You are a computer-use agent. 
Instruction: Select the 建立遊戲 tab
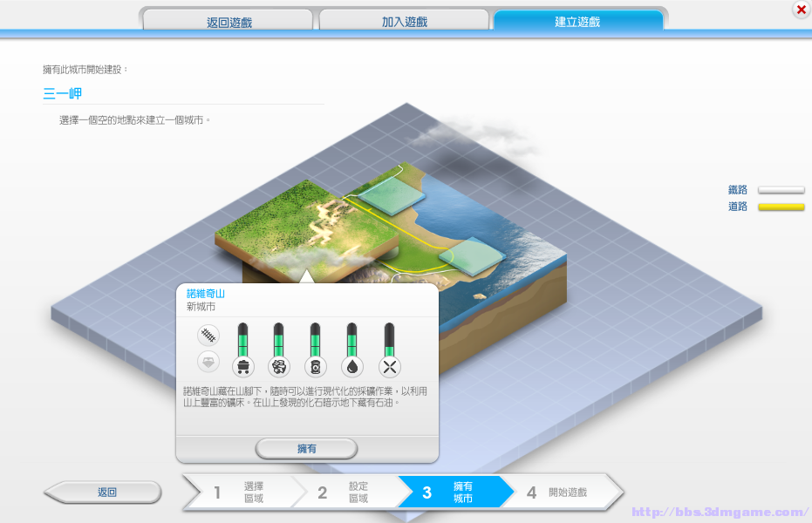pos(578,21)
